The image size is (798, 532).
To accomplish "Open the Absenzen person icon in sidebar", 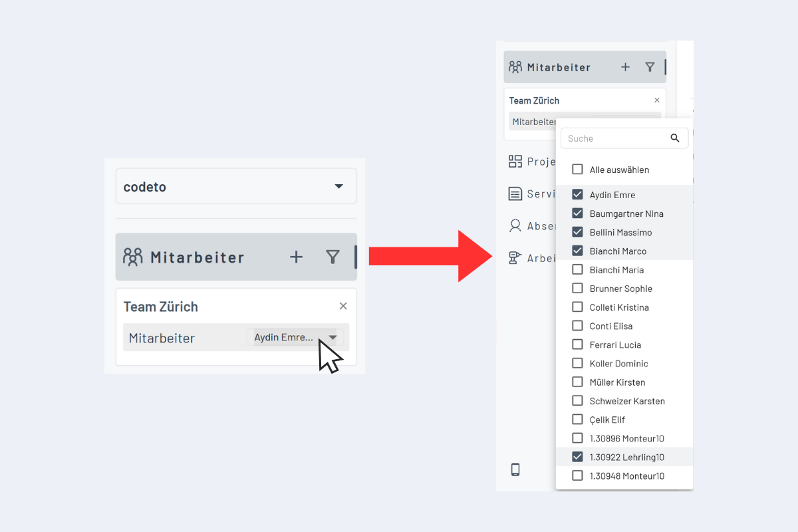I will coord(515,225).
